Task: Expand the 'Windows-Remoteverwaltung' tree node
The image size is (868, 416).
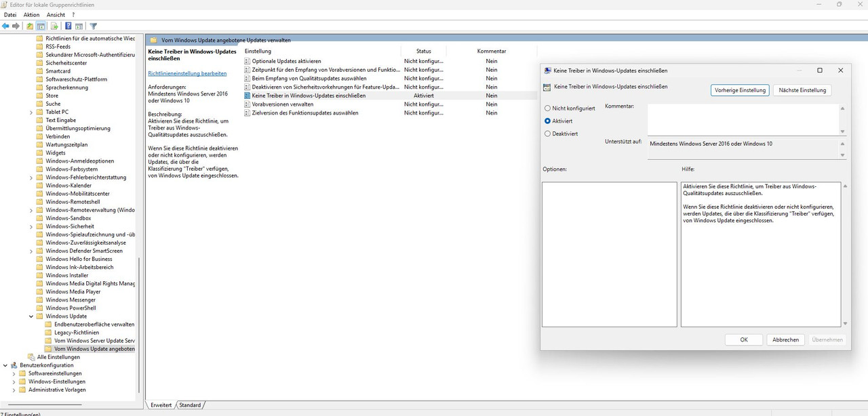Action: click(x=31, y=210)
